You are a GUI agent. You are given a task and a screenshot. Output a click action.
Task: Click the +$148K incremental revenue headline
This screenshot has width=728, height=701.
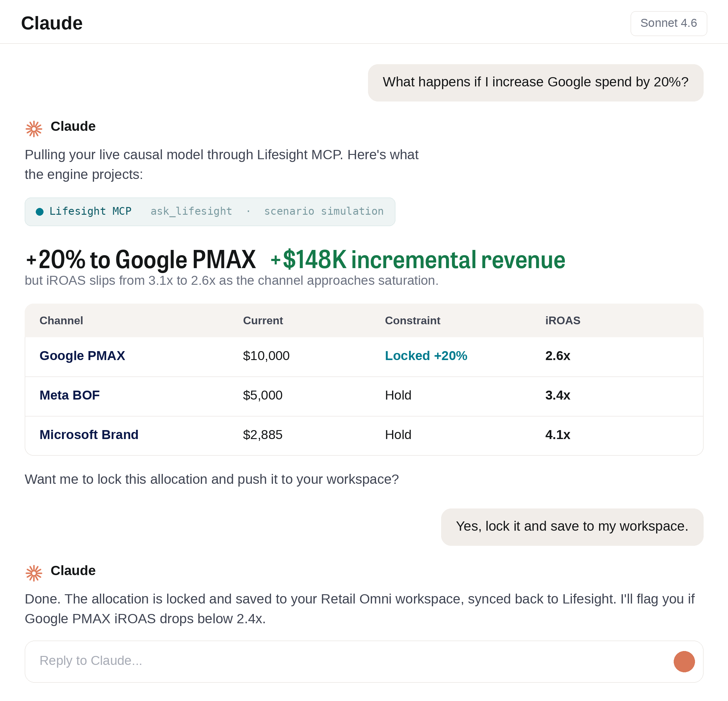tap(418, 259)
